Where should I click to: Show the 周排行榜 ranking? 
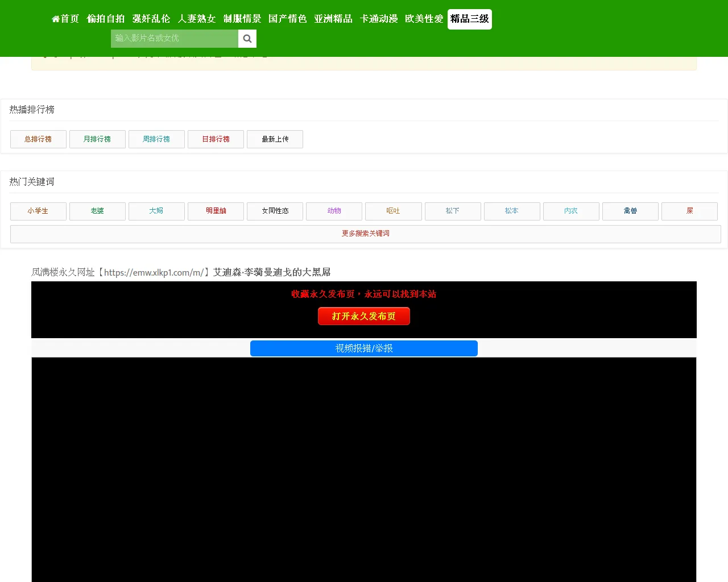tap(156, 139)
